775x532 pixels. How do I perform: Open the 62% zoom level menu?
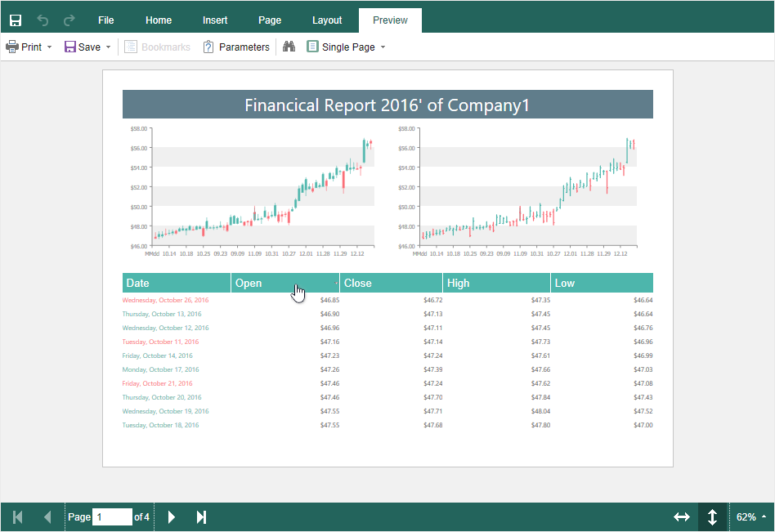(751, 517)
